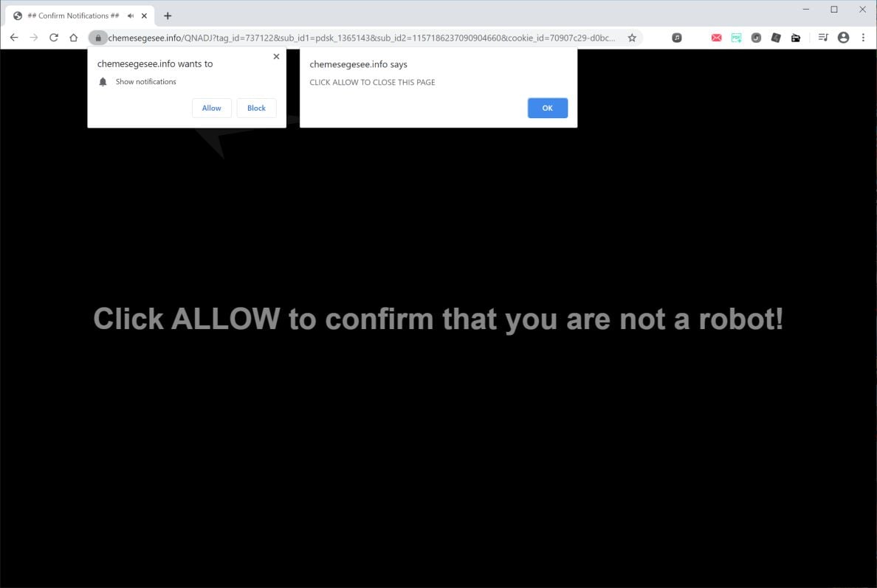
Task: Open the Chrome three-dot menu
Action: coord(863,38)
